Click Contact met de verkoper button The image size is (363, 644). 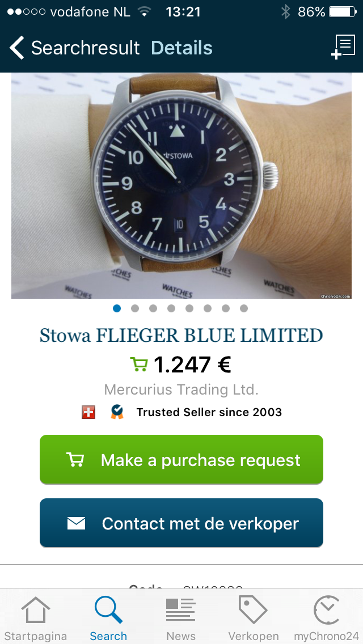click(181, 523)
